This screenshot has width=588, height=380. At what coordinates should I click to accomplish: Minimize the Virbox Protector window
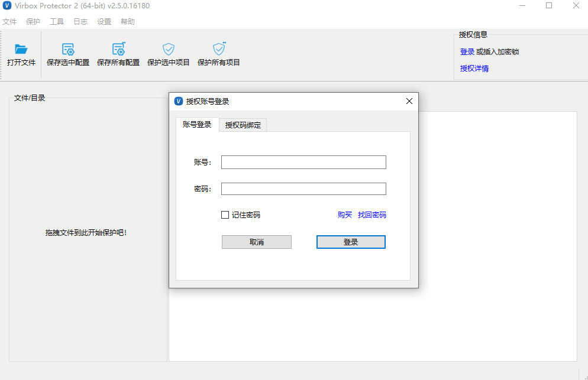[x=522, y=6]
